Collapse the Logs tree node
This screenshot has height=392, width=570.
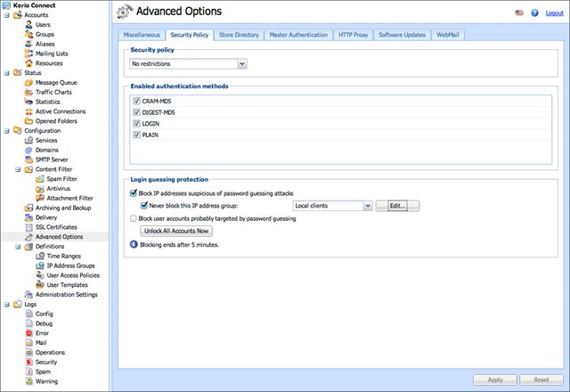click(x=7, y=305)
